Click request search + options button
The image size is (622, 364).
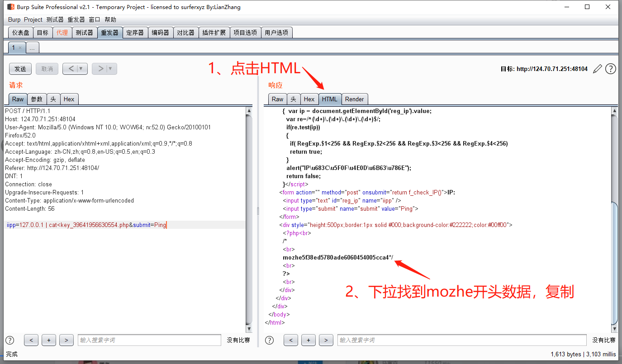coord(48,340)
